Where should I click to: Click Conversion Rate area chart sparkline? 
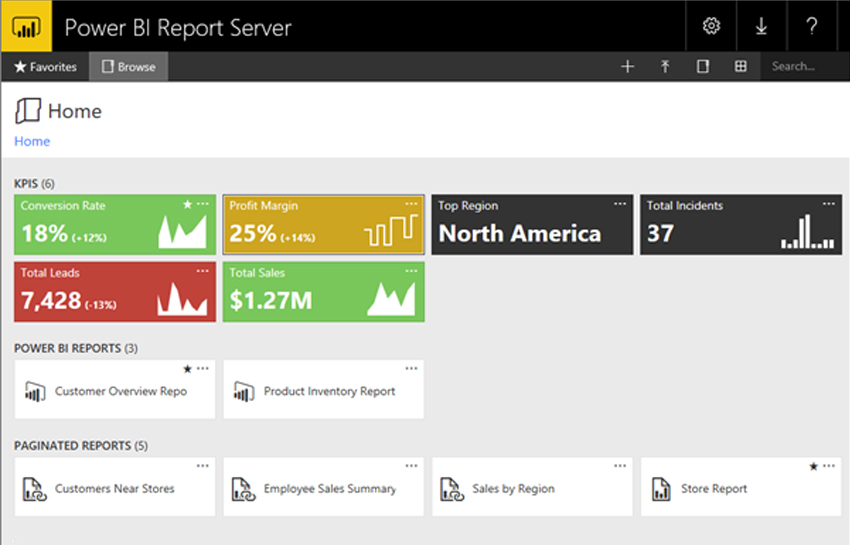pyautogui.click(x=183, y=232)
